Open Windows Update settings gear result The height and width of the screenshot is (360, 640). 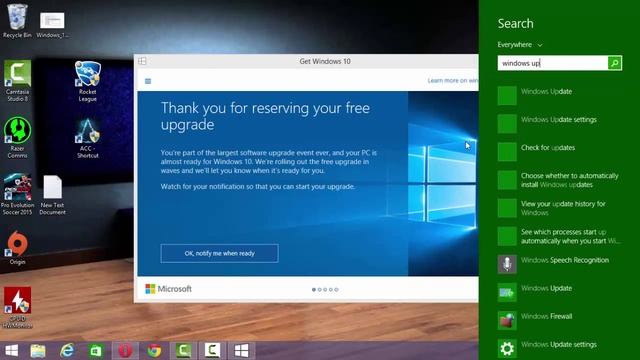pyautogui.click(x=559, y=349)
